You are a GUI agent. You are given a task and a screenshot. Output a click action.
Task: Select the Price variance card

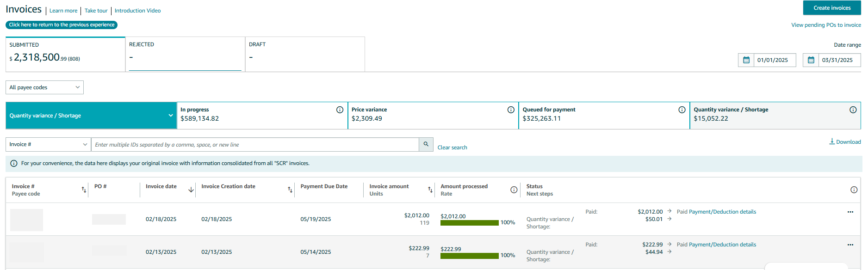pos(433,116)
